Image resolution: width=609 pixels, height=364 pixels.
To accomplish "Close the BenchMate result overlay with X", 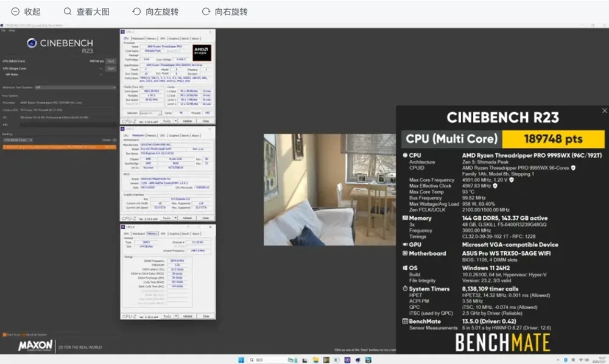I will click(x=604, y=111).
